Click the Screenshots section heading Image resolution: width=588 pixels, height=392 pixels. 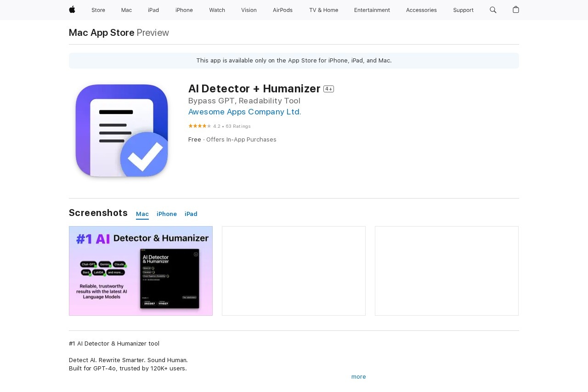[98, 213]
